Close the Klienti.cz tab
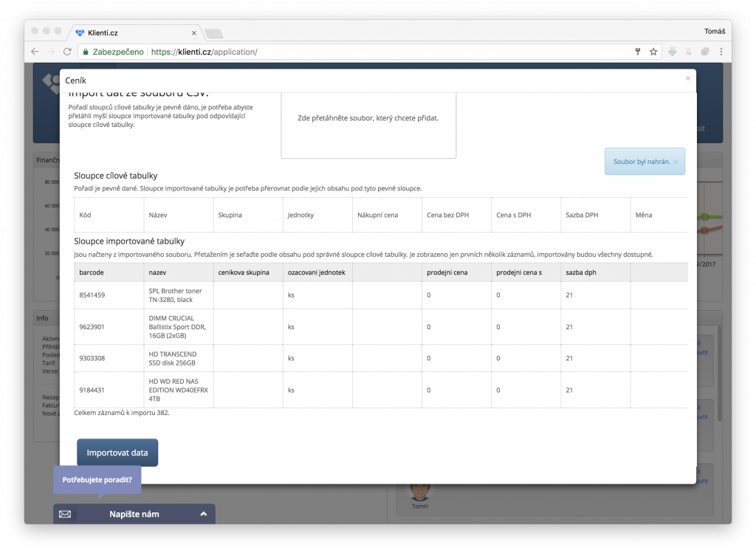The height and width of the screenshot is (553, 756). [x=194, y=33]
